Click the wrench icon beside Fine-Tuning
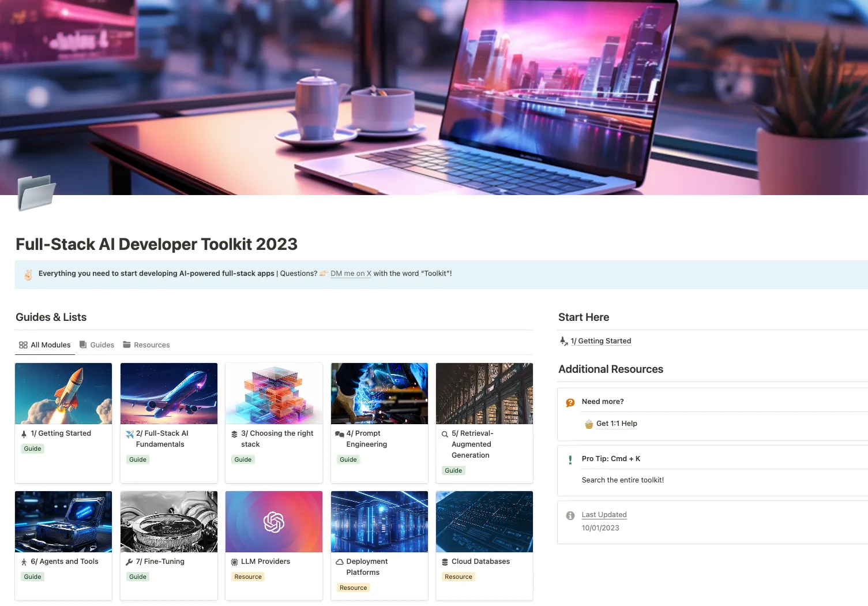Image resolution: width=868 pixels, height=606 pixels. point(129,561)
